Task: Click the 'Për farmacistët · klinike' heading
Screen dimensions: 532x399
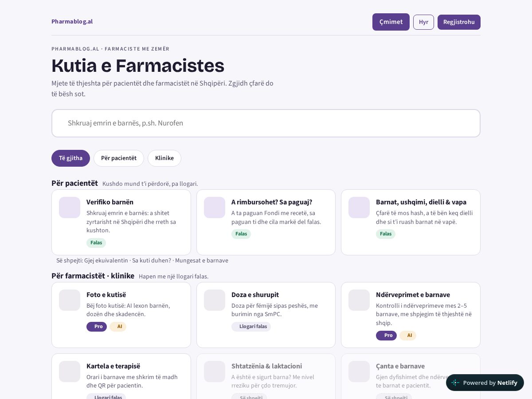Action: [x=93, y=276]
